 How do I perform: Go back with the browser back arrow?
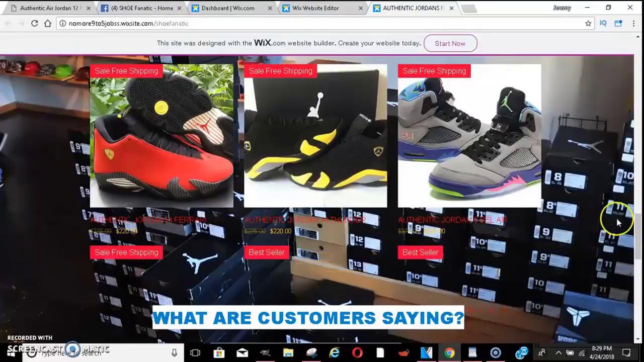pyautogui.click(x=8, y=23)
